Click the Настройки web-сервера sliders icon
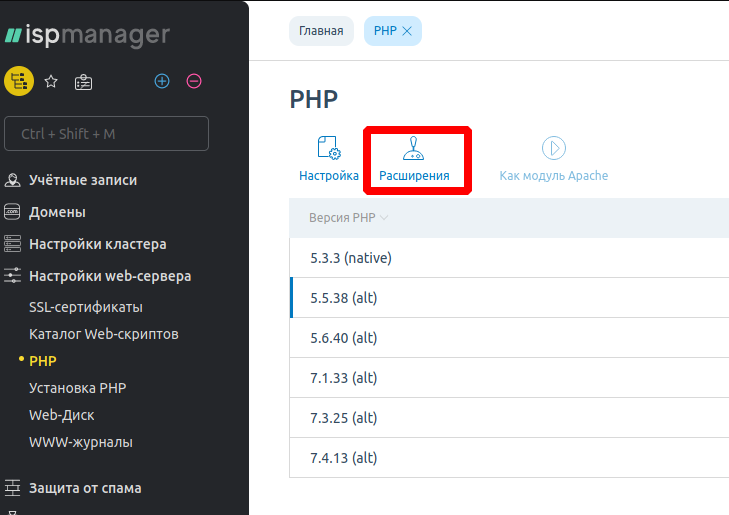The image size is (729, 515). (x=12, y=275)
